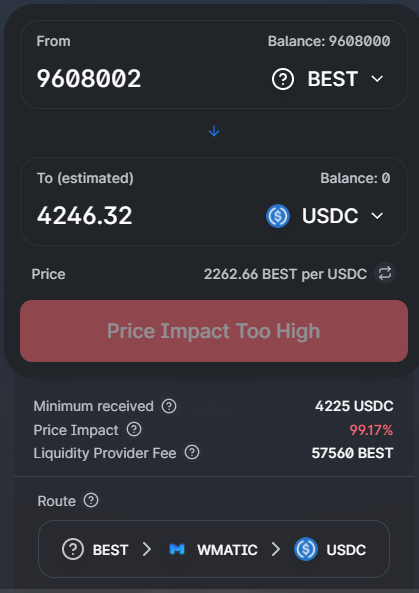Click the BEST question-mark icon in route

73,549
